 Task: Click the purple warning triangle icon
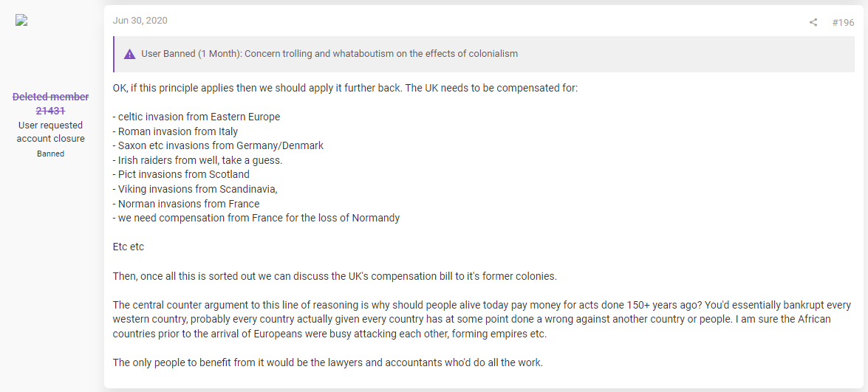[129, 54]
